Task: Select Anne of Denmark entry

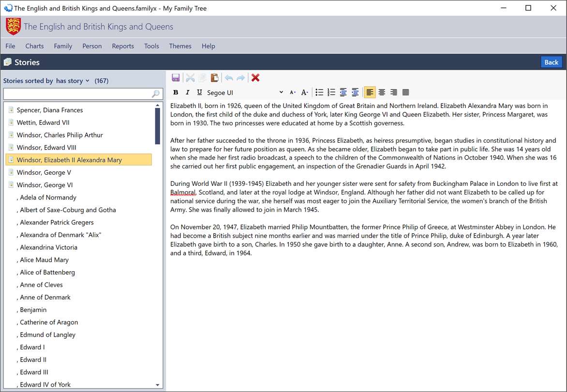Action: 78,297
